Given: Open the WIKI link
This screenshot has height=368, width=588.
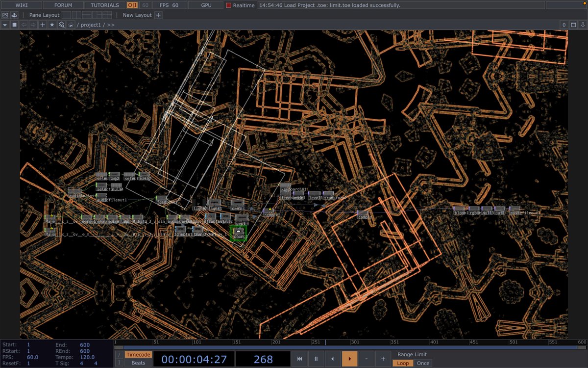Looking at the screenshot, I should click(x=21, y=5).
